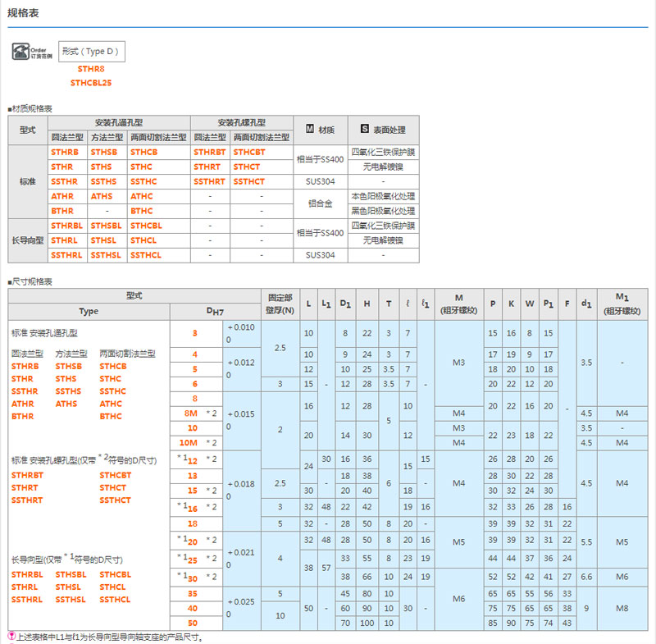Click the 铝合金 material cell
This screenshot has height=644, width=656.
click(x=320, y=203)
